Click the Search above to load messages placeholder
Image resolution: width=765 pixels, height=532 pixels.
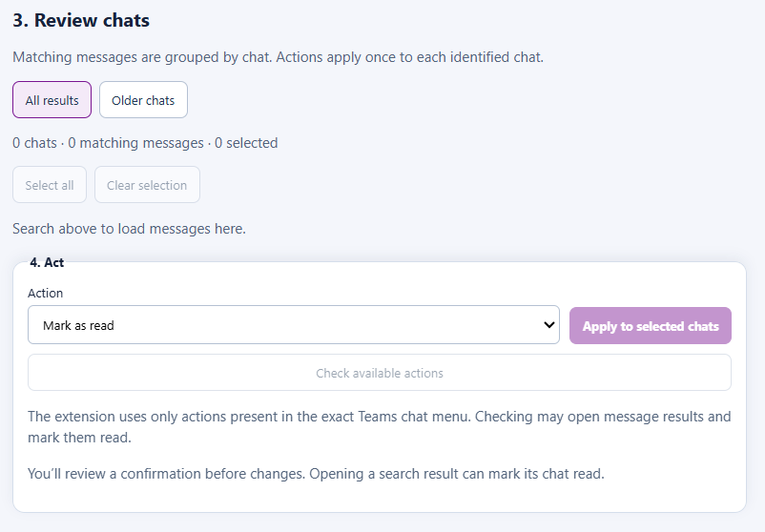coord(130,229)
